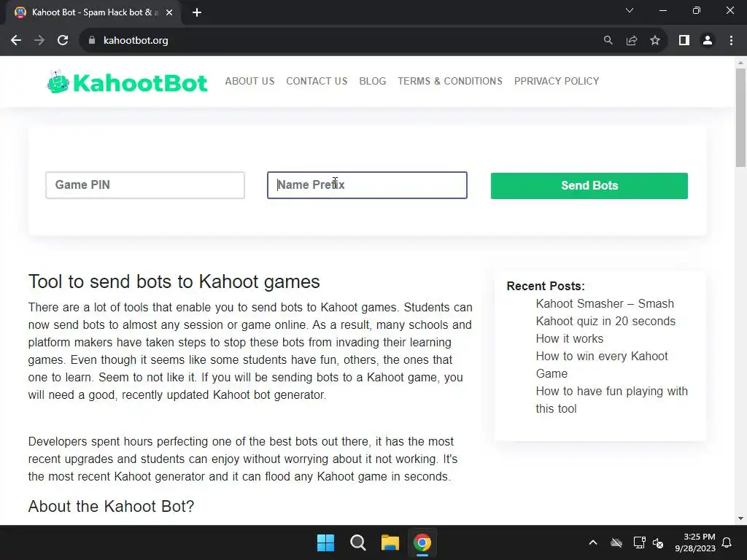Click the Chrome taskbar icon
Image resolution: width=747 pixels, height=560 pixels.
pyautogui.click(x=422, y=542)
